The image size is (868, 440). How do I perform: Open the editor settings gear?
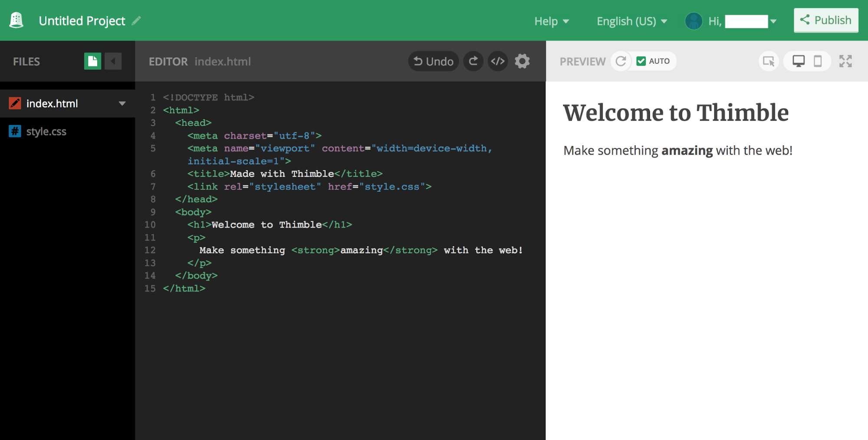point(522,61)
